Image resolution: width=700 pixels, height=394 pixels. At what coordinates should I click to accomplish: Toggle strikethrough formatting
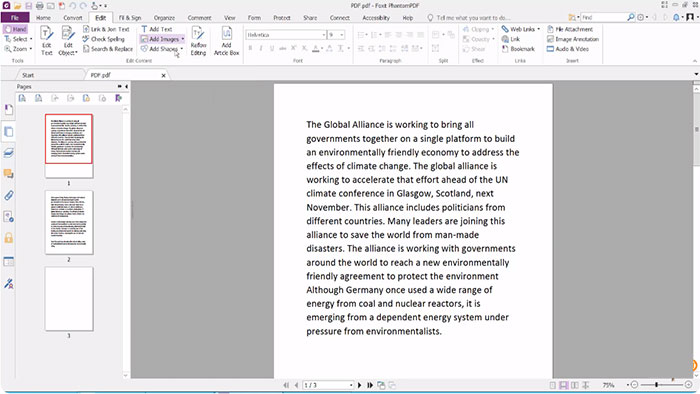point(283,48)
